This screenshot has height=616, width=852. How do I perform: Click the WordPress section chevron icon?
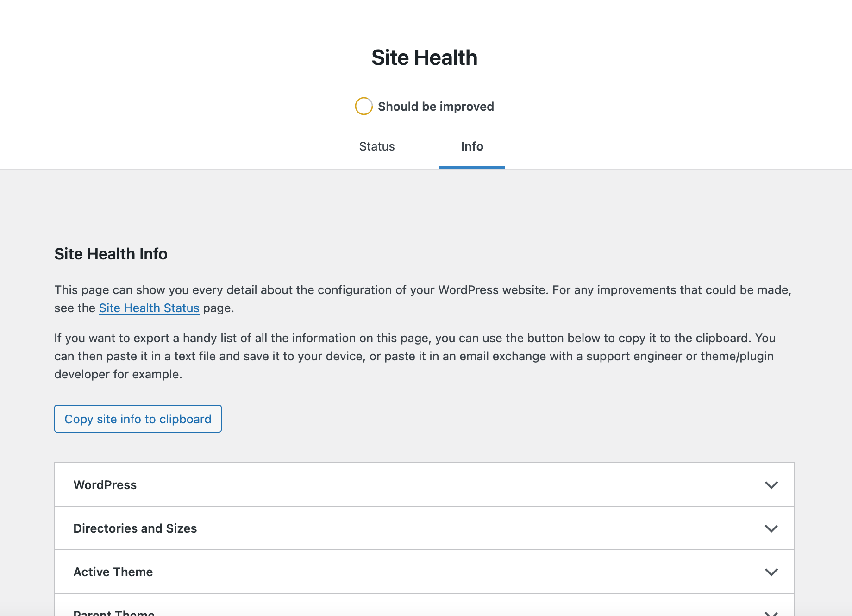pos(771,485)
